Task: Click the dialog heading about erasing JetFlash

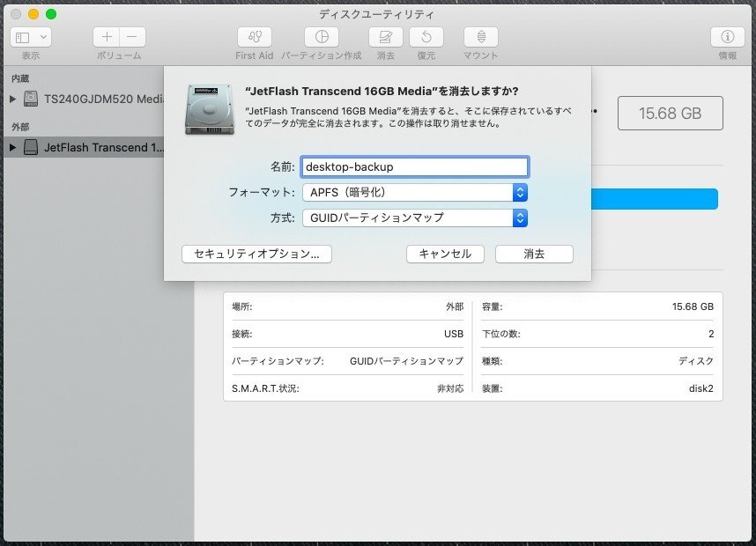Action: click(382, 91)
